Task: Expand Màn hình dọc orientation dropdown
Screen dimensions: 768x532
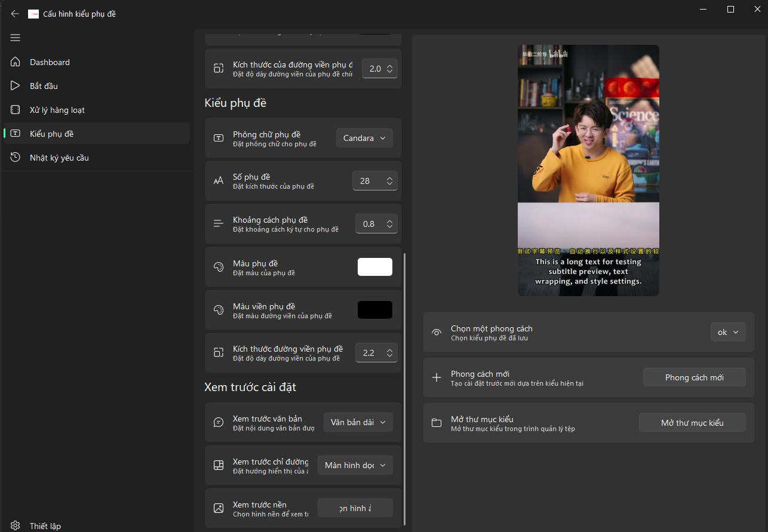Action: click(355, 465)
